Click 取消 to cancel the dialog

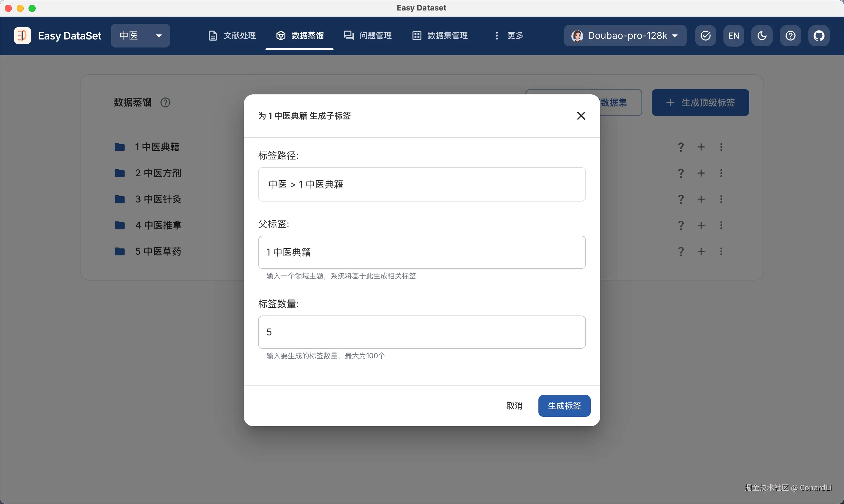pos(514,406)
